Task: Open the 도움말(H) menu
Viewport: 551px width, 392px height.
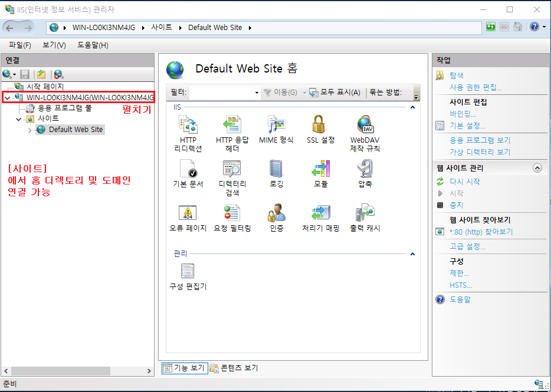Action: pos(93,45)
